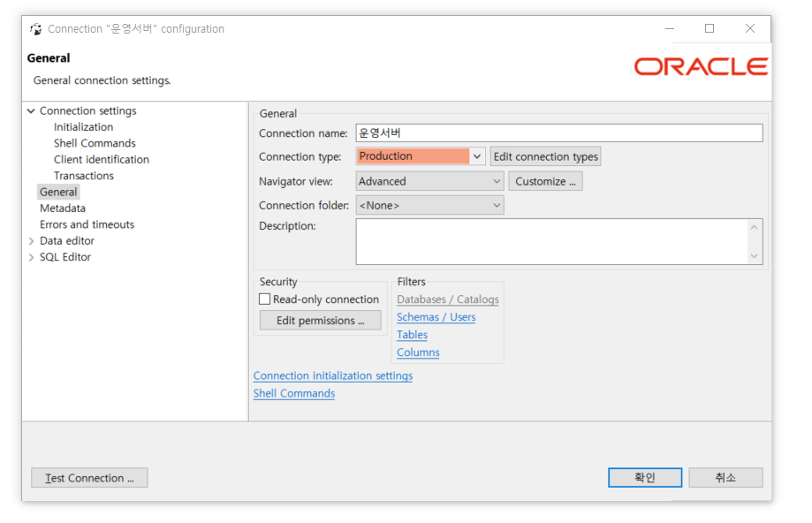Expand the Data editor tree node
Image resolution: width=812 pixels, height=523 pixels.
pos(31,241)
